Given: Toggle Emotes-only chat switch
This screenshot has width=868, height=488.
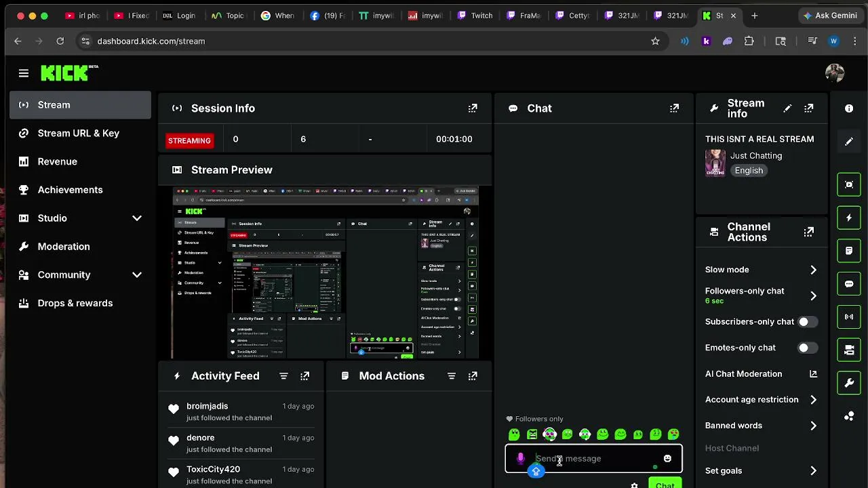Looking at the screenshot, I should pos(807,348).
